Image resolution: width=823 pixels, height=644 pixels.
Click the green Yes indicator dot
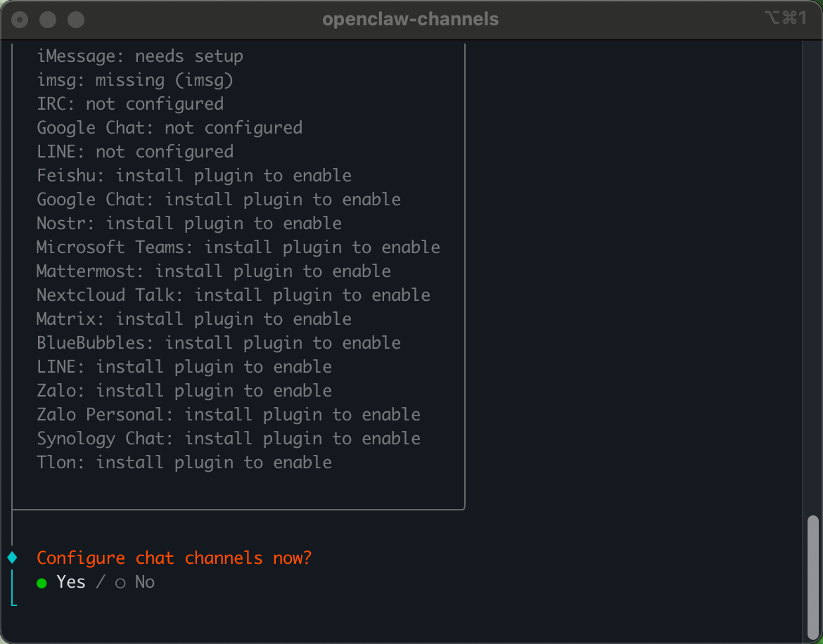tap(42, 583)
